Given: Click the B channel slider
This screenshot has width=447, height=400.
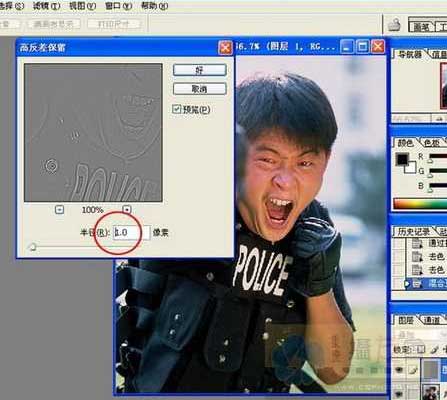Looking at the screenshot, I should pos(438,186).
